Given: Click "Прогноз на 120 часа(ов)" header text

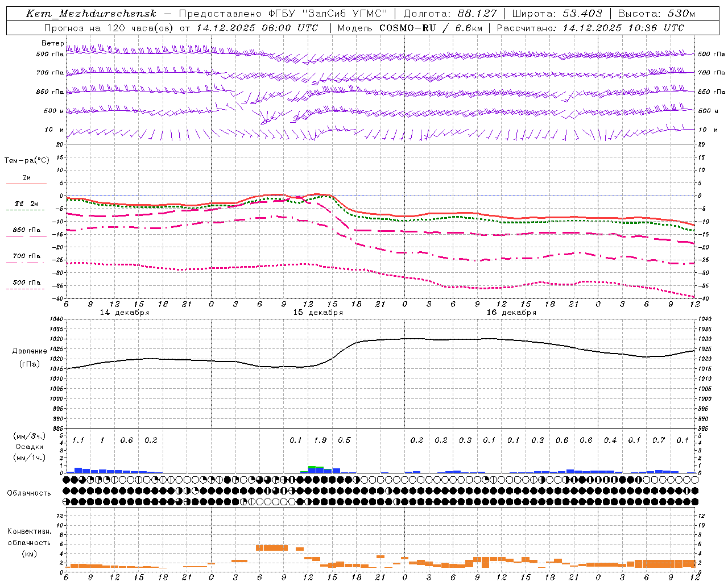Looking at the screenshot, I should [x=109, y=28].
